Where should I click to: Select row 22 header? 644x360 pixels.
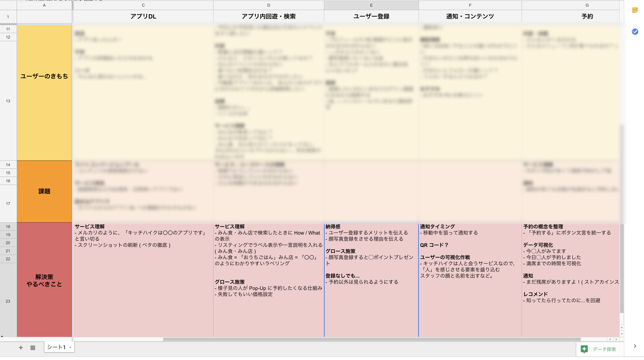tap(8, 259)
